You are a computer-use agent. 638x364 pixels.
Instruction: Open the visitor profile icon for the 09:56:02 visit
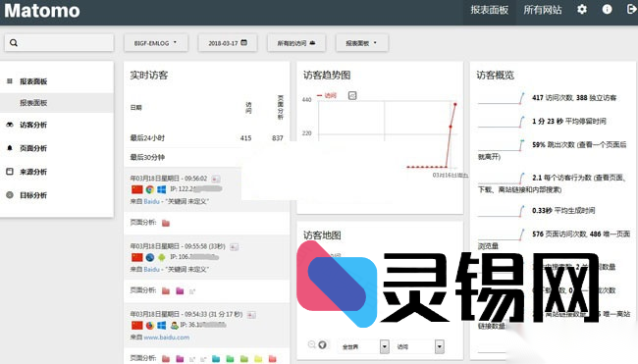(x=216, y=179)
